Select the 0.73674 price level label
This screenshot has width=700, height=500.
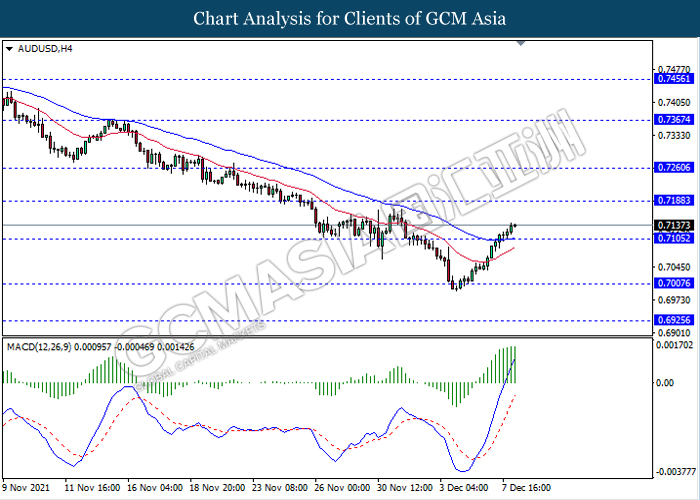click(x=674, y=120)
